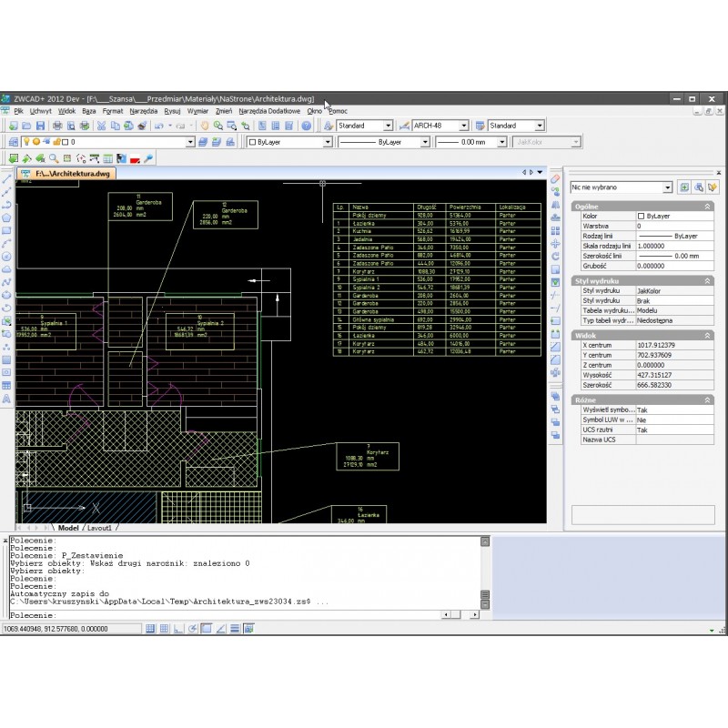The width and height of the screenshot is (728, 728).
Task: Select the Mirror tool in the Modify toolbar
Action: click(x=555, y=205)
